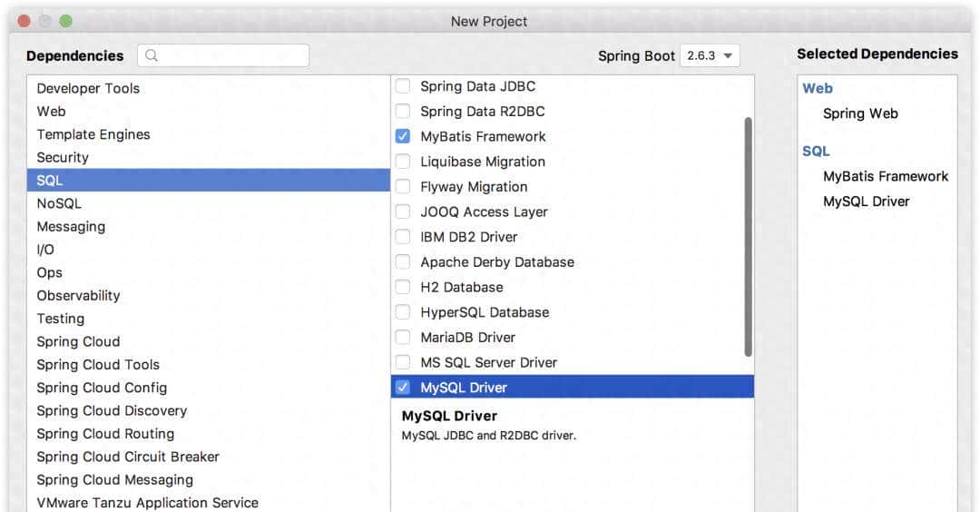Collapse the SQL group in Selected Dependencies

816,151
